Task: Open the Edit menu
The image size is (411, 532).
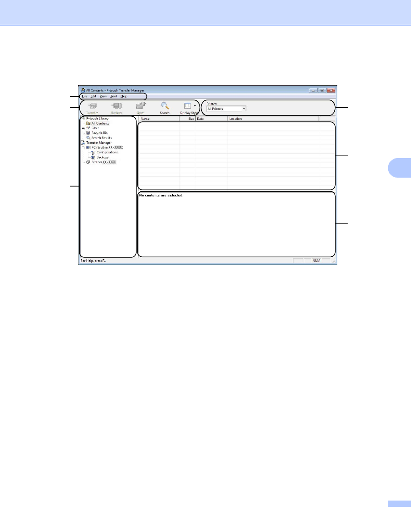Action: 93,96
